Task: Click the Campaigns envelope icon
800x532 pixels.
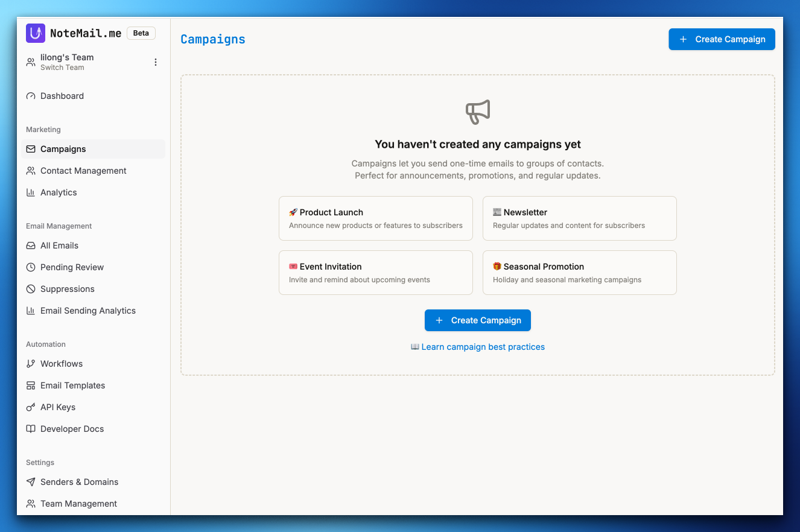Action: coord(30,149)
